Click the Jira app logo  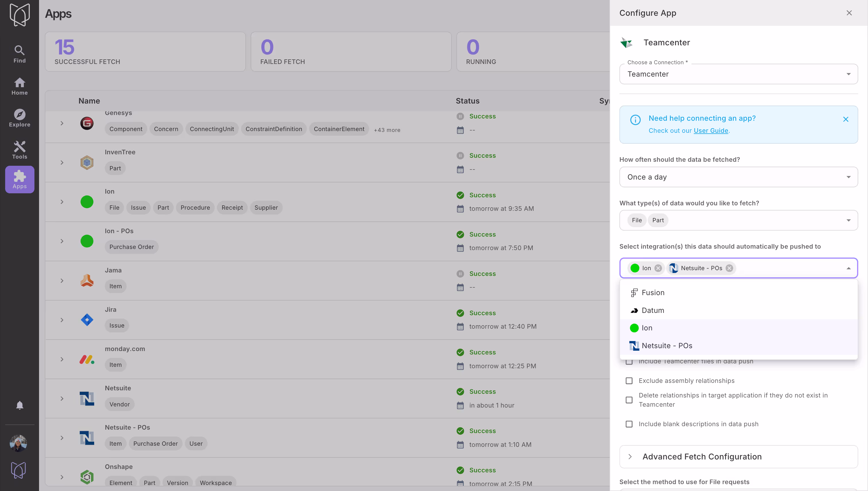(87, 320)
